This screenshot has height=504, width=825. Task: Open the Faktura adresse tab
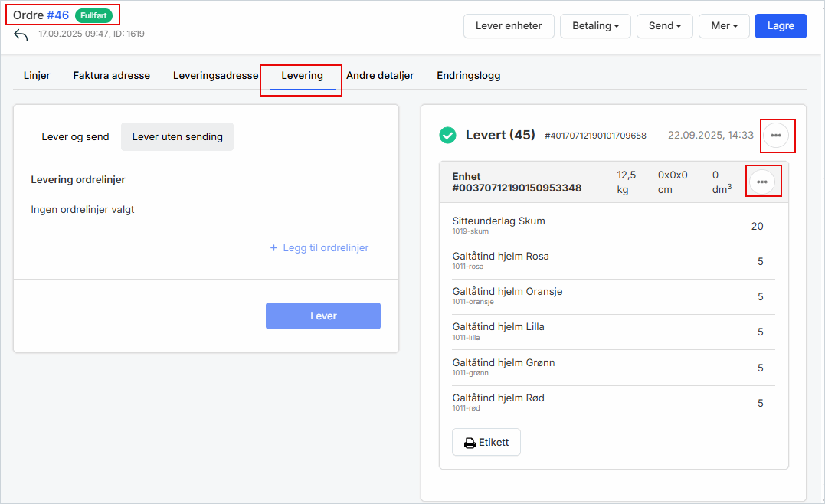112,76
